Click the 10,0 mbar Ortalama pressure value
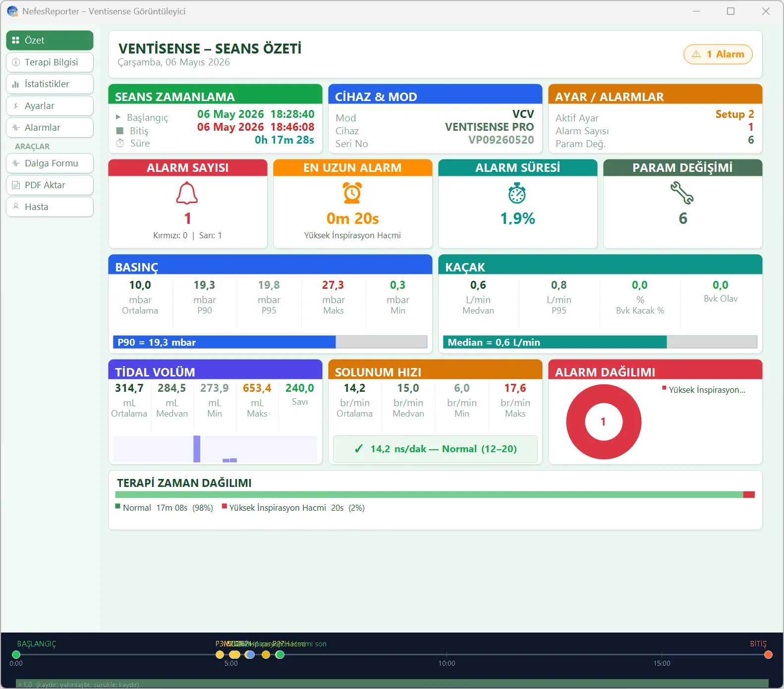This screenshot has width=784, height=689. click(x=140, y=285)
